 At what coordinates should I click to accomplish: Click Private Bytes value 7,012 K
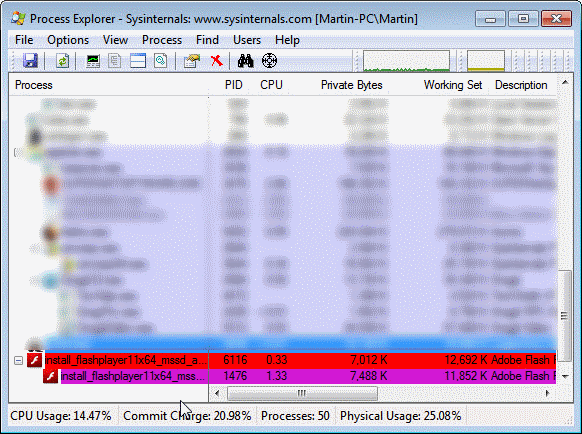click(369, 360)
